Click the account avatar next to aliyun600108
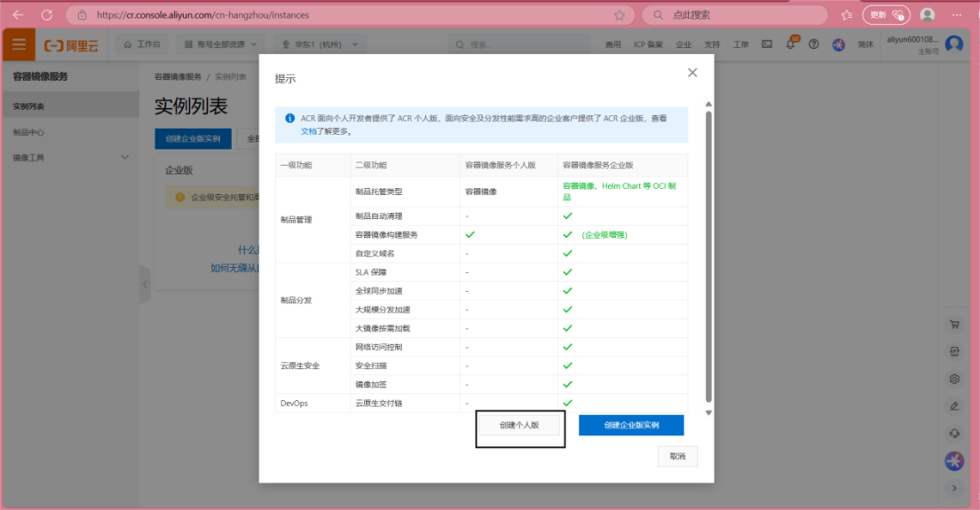Screen dimensions: 980x510 coord(954,43)
